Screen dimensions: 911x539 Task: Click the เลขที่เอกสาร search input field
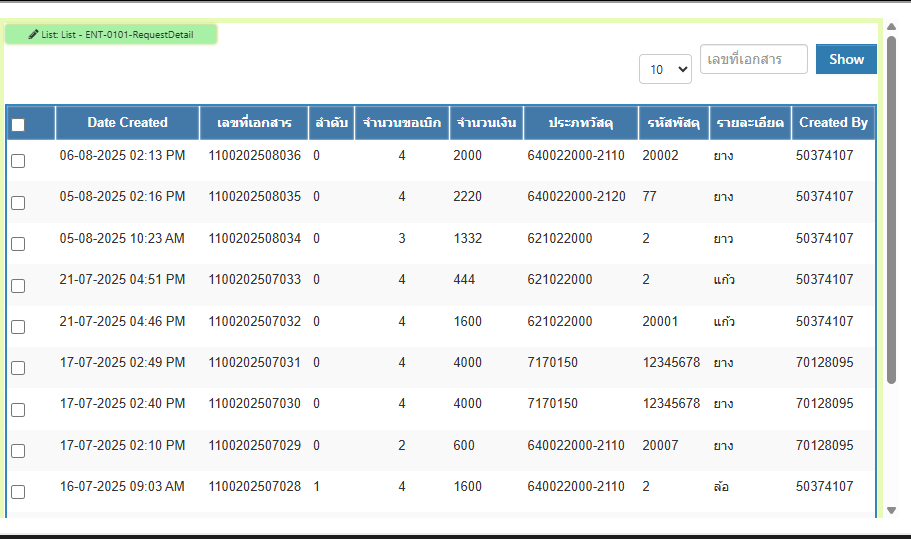tap(753, 59)
